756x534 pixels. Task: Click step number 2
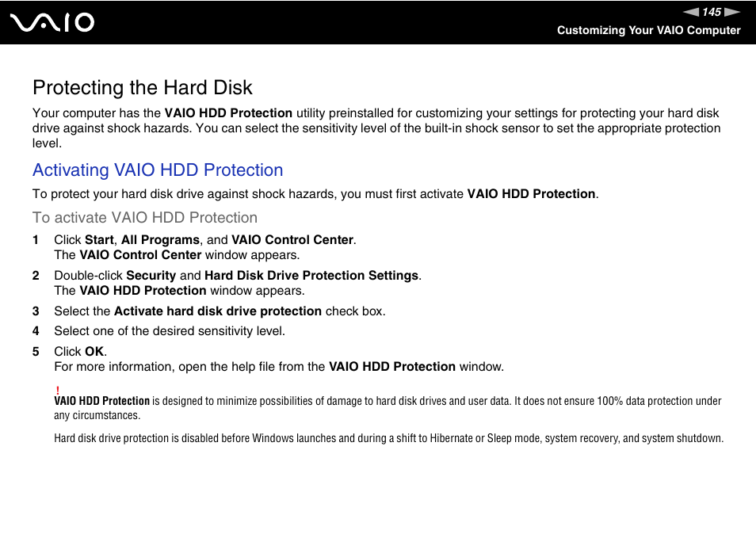(x=36, y=275)
